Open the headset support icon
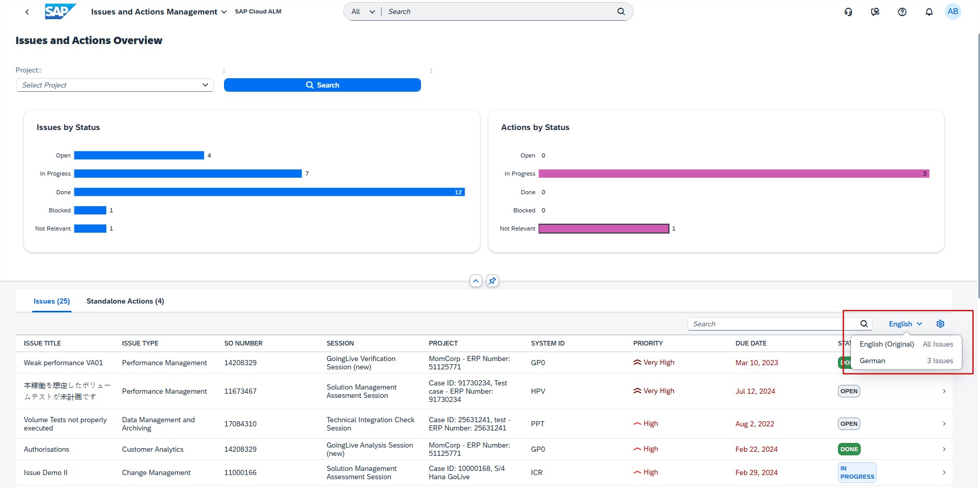The height and width of the screenshot is (488, 980). coord(848,11)
